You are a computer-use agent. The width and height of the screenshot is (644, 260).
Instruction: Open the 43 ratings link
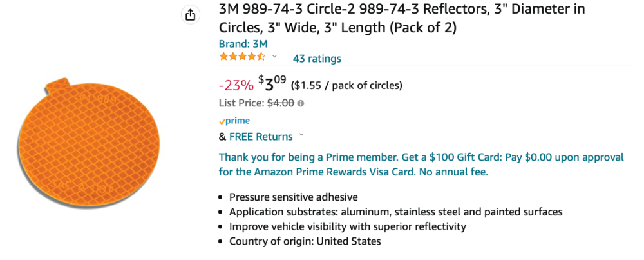click(x=317, y=59)
